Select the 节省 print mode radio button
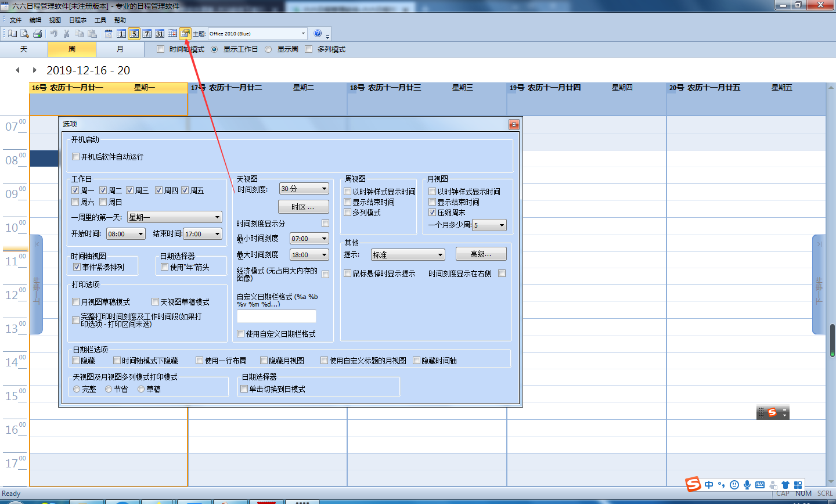This screenshot has height=504, width=836. pos(109,389)
